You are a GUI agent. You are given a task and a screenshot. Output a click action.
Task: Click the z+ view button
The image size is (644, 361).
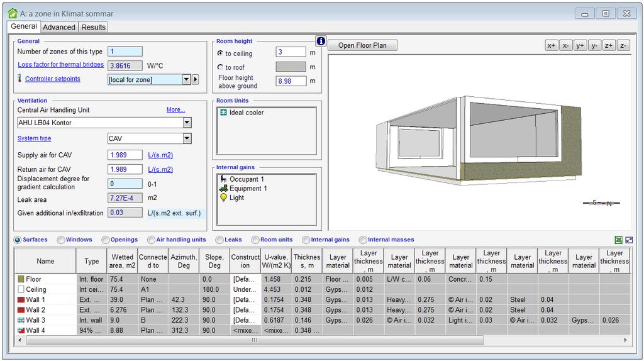point(609,45)
